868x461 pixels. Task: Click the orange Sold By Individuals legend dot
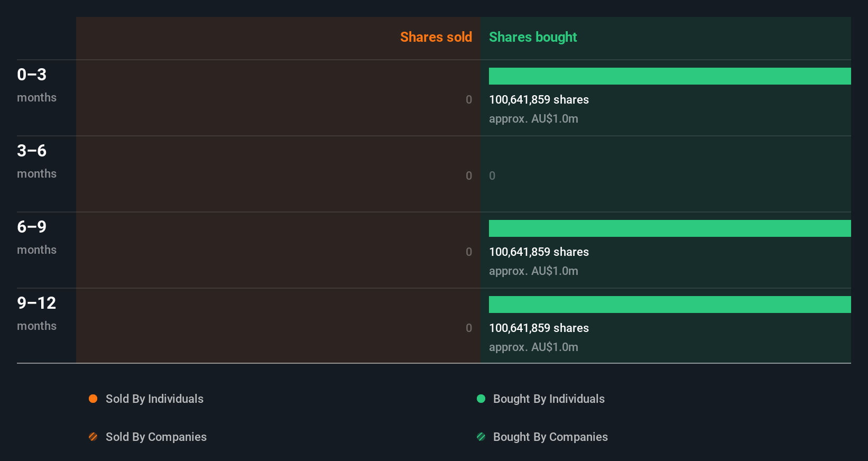(x=93, y=399)
